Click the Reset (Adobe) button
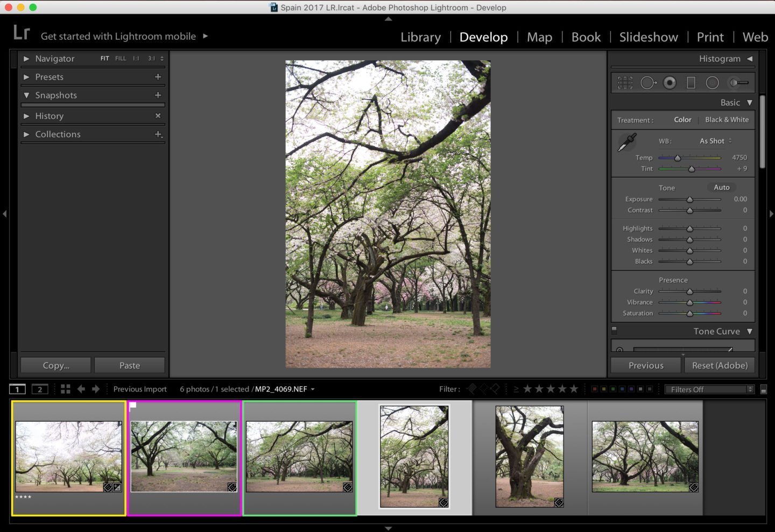Image resolution: width=775 pixels, height=532 pixels. [x=720, y=365]
